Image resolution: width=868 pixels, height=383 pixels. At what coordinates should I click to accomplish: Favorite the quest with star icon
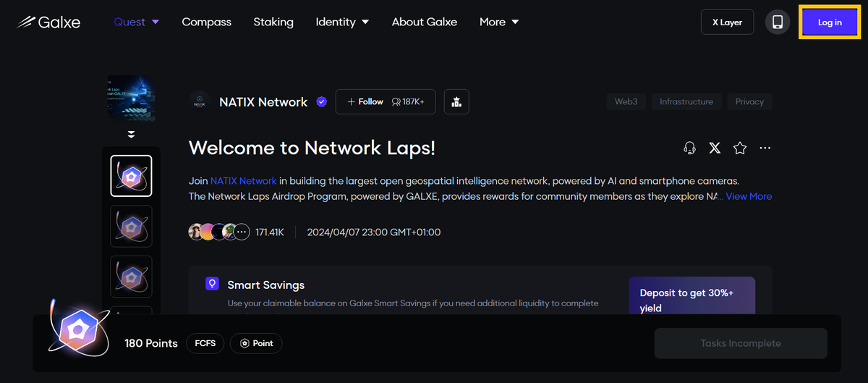[739, 148]
